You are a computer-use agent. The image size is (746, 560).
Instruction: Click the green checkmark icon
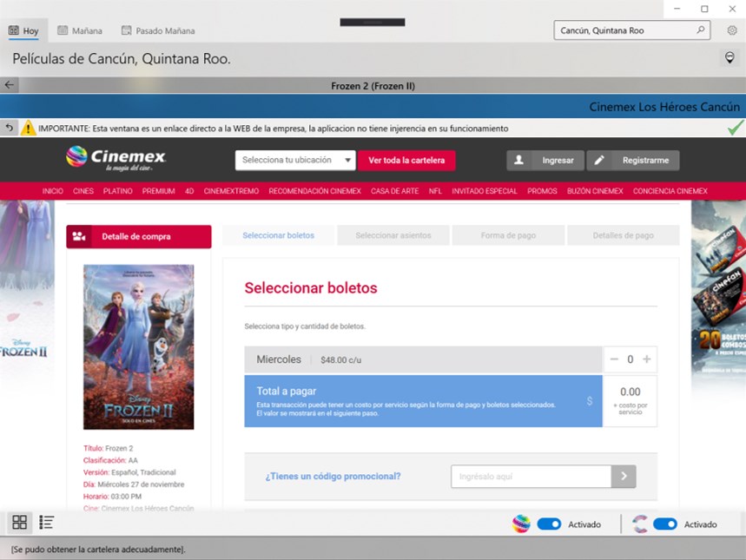tap(736, 128)
